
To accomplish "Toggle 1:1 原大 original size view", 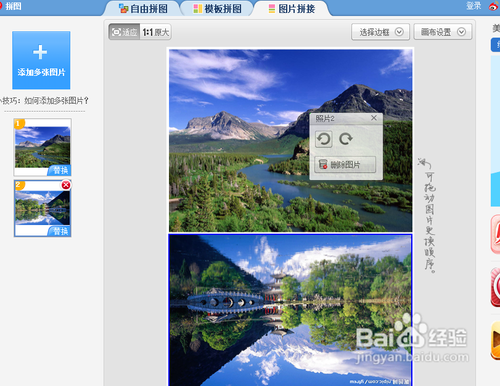I will click(x=156, y=32).
